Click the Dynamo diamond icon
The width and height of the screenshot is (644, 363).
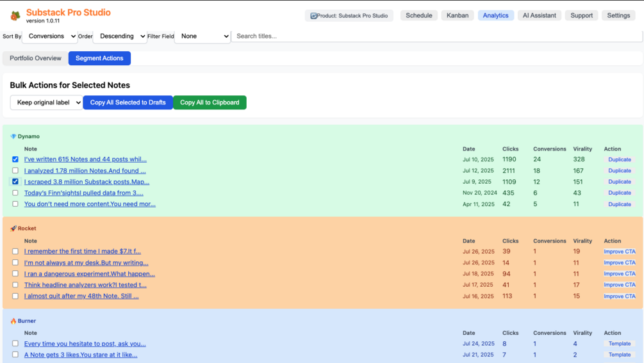coord(13,136)
